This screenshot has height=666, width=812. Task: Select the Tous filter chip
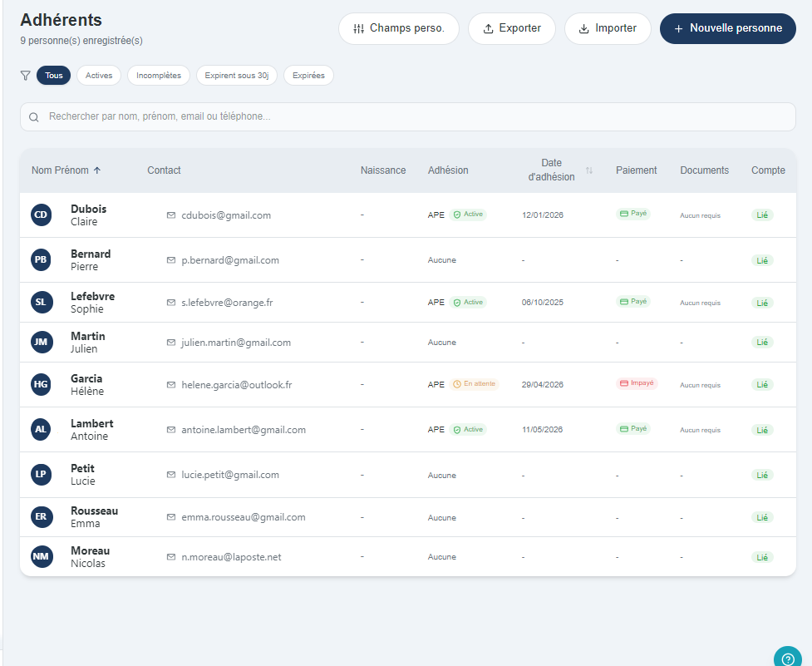click(x=54, y=76)
